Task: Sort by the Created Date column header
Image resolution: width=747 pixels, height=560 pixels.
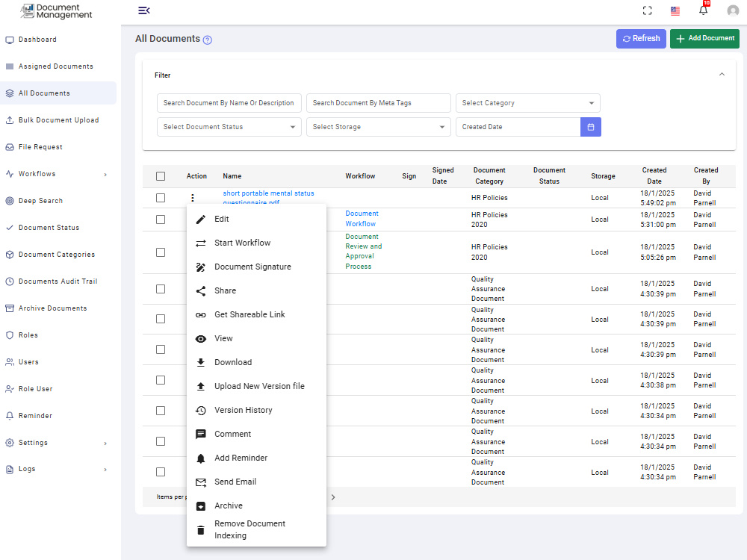Action: pyautogui.click(x=654, y=175)
